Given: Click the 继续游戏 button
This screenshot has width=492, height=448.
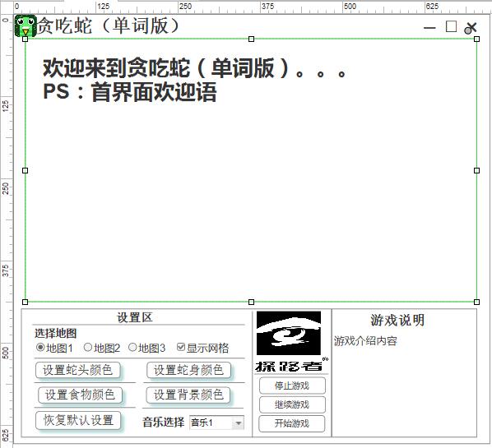Looking at the screenshot, I should (x=292, y=404).
